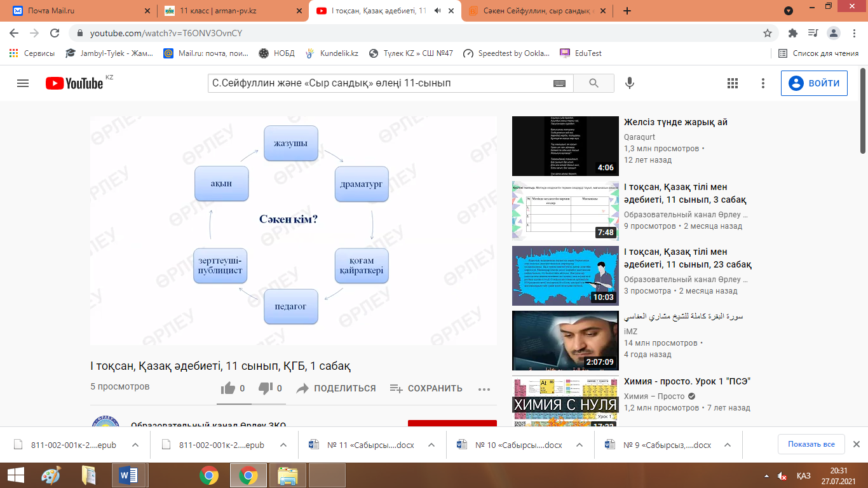The width and height of the screenshot is (868, 488).
Task: Start voice search with the microphone
Action: (630, 83)
